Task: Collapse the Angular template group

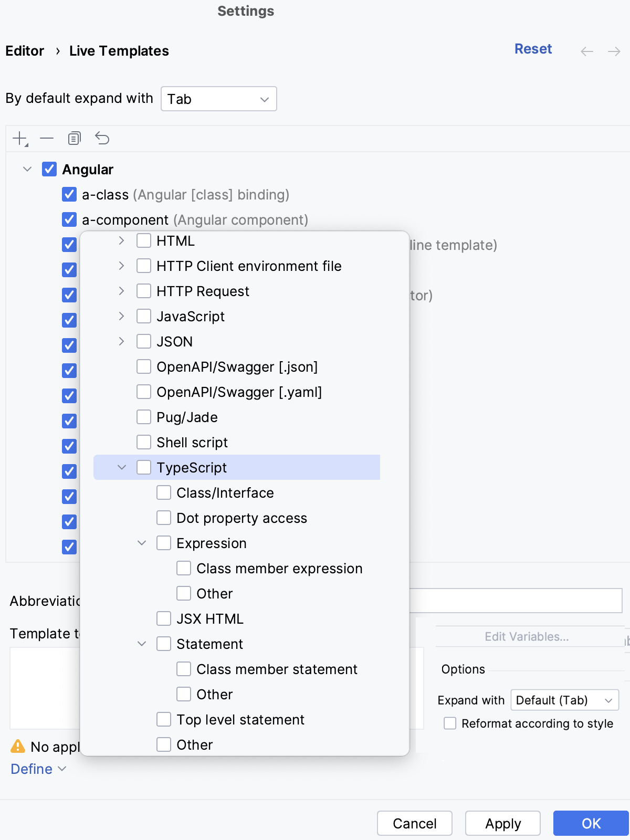Action: [27, 169]
